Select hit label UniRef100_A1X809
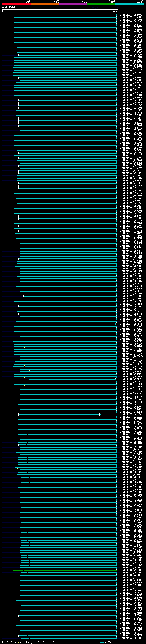Image resolution: width=146 pixels, height=644 pixels. [x=131, y=331]
